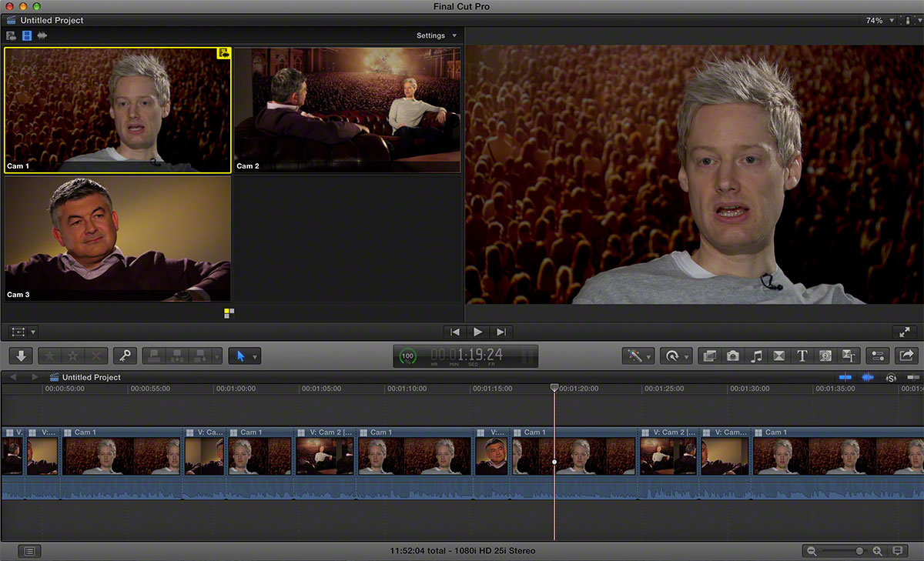Mark selection as Favorite with green star
Image resolution: width=924 pixels, height=561 pixels.
tap(49, 356)
